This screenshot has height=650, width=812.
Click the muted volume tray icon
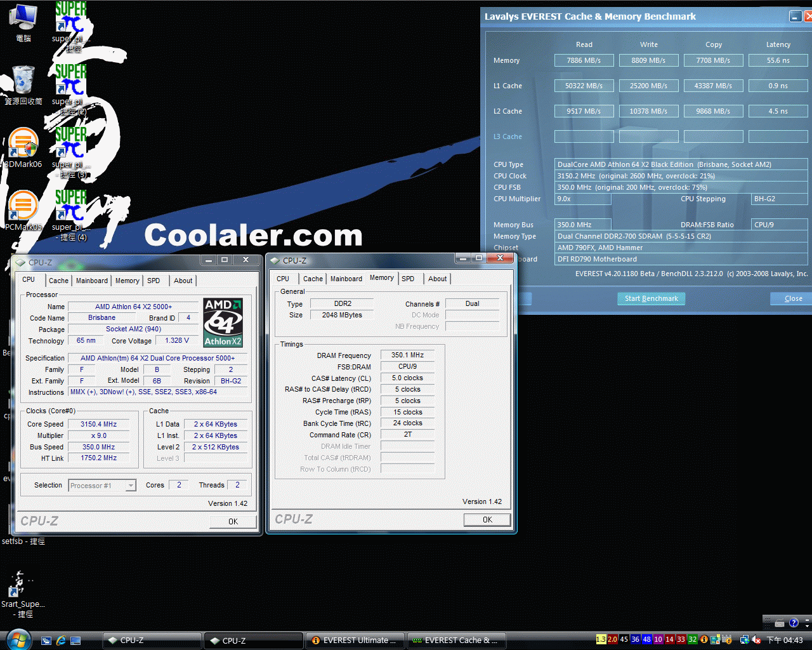coord(756,640)
